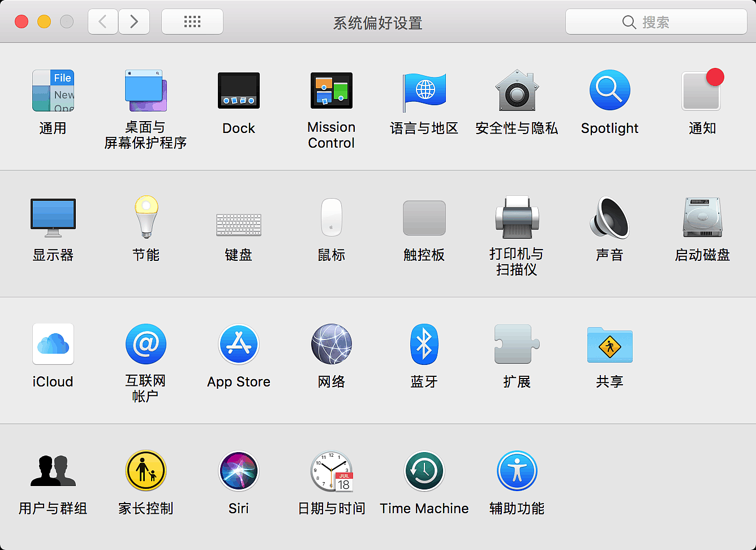Open 蓝牙 Bluetooth settings
Image resolution: width=756 pixels, height=550 pixels.
coord(424,344)
